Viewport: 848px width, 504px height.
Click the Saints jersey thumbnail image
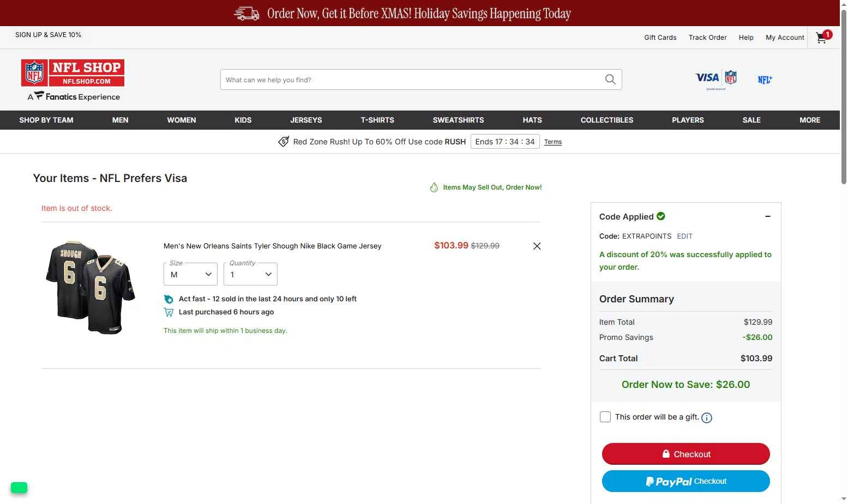[91, 287]
